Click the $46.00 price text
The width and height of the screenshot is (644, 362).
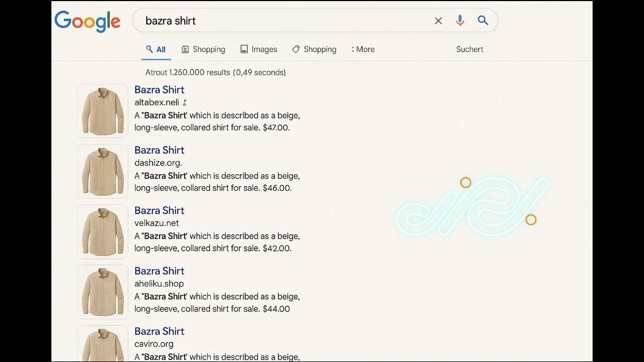point(277,188)
